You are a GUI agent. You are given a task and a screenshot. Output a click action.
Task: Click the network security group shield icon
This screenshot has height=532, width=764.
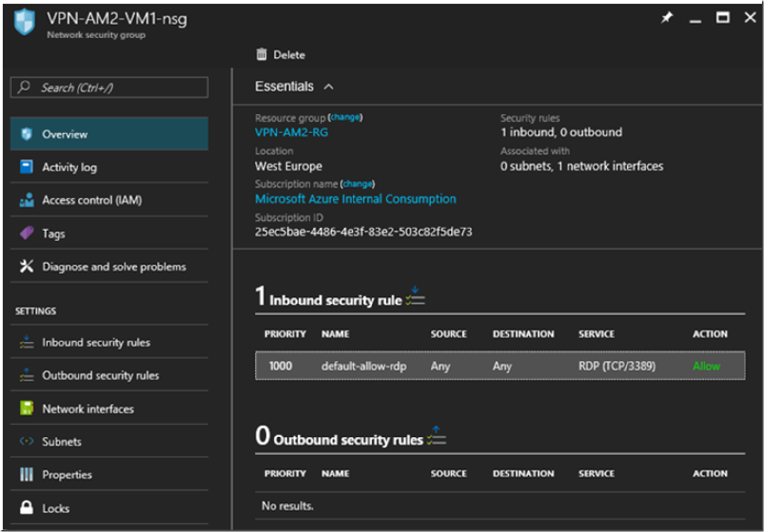coord(24,22)
